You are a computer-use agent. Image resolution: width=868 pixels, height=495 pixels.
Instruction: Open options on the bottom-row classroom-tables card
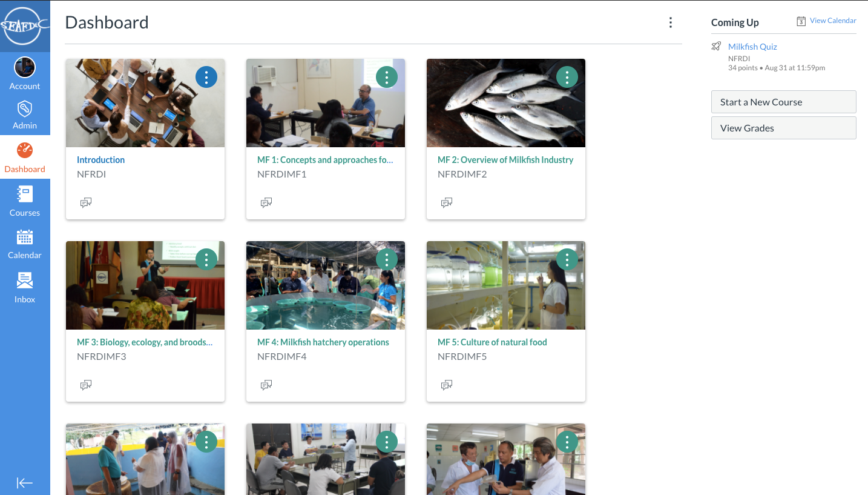(387, 442)
